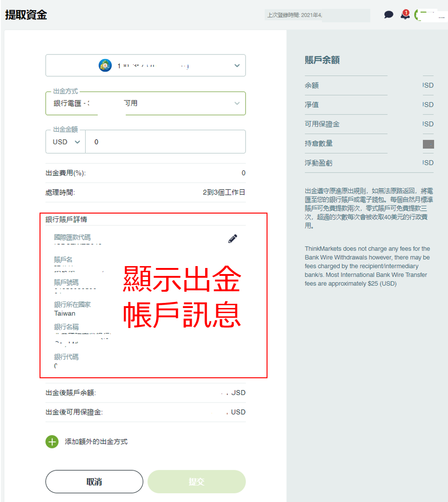Click the 出金費用(%) label
The width and height of the screenshot is (448, 502).
click(x=66, y=173)
